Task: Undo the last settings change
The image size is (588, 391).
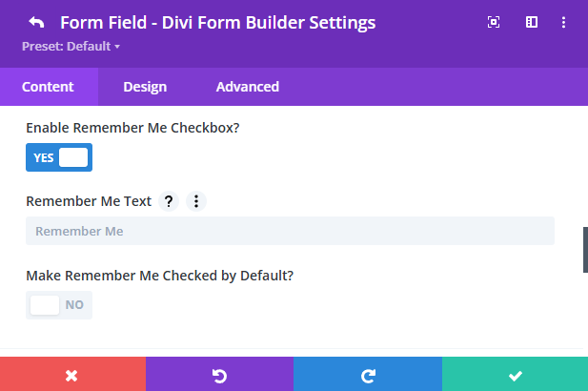Action: pyautogui.click(x=220, y=375)
